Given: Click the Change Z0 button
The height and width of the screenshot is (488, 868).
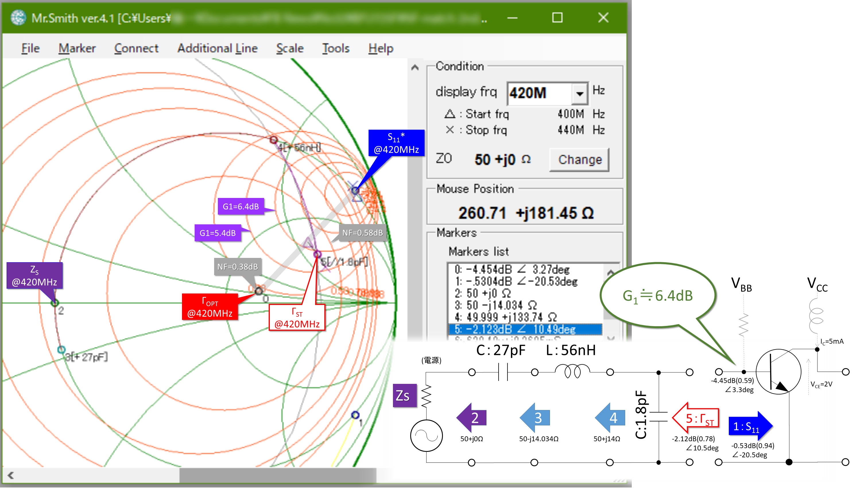Looking at the screenshot, I should pos(580,159).
